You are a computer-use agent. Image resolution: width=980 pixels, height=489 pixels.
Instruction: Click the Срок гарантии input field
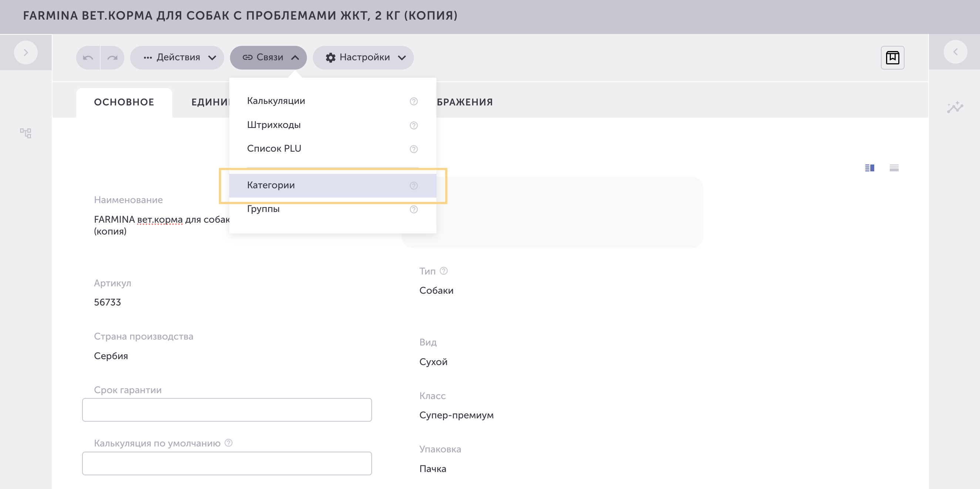[227, 410]
